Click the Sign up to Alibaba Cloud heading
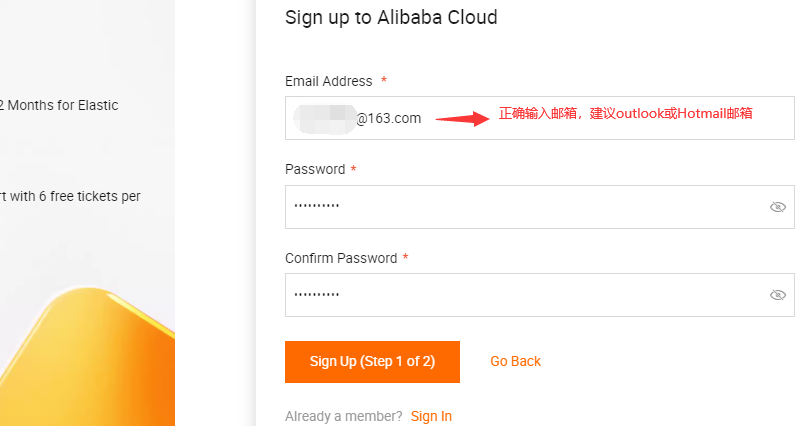Image resolution: width=800 pixels, height=426 pixels. tap(391, 17)
